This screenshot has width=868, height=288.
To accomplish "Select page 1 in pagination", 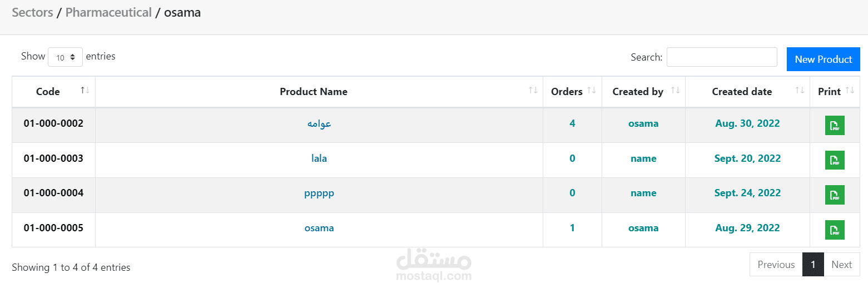I will [813, 265].
